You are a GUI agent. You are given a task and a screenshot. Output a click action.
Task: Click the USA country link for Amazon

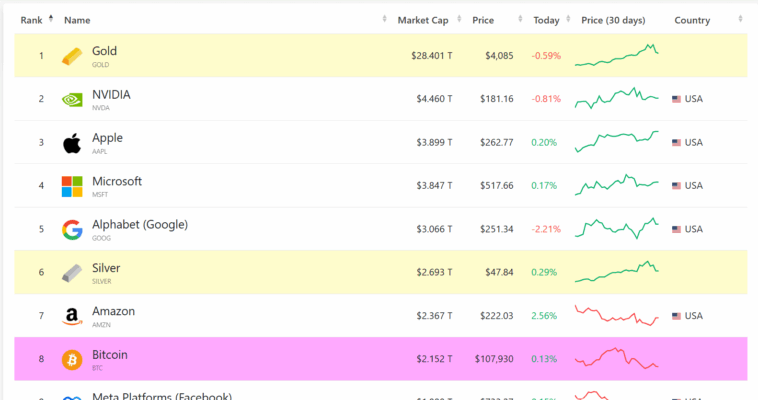694,316
